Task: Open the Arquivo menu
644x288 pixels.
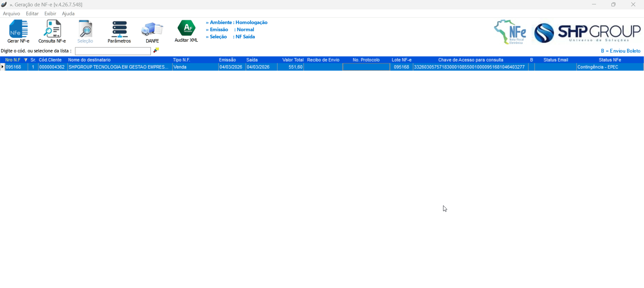Action: click(x=11, y=14)
